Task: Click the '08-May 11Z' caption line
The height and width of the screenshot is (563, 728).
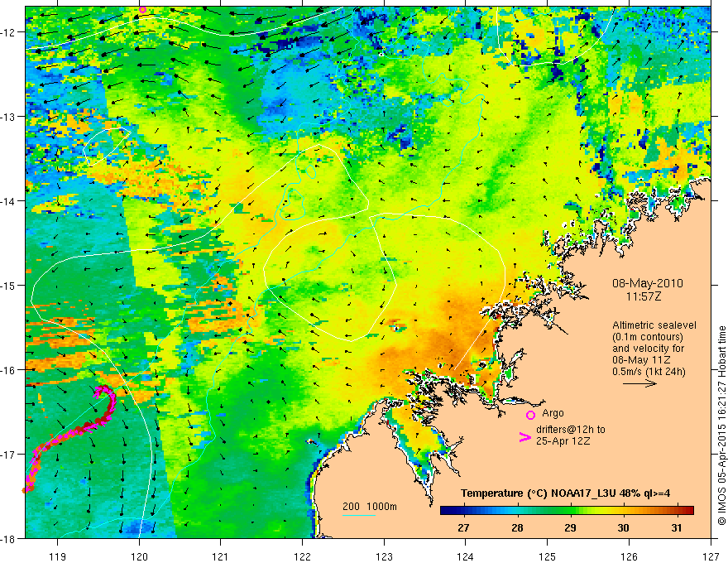Action: [x=640, y=360]
